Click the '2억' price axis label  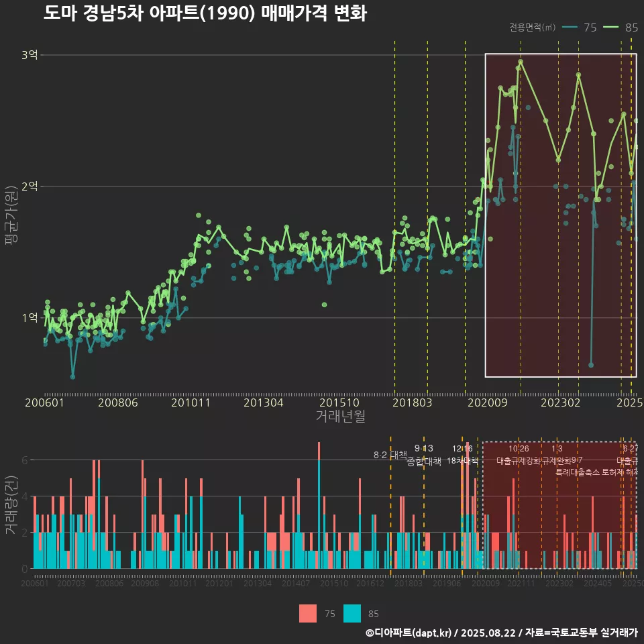(30, 186)
